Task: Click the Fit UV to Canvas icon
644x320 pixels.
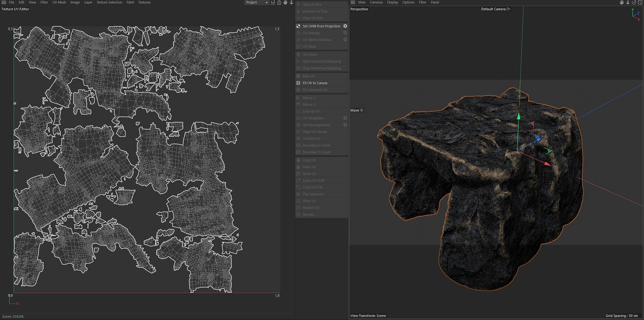Action: pyautogui.click(x=298, y=83)
